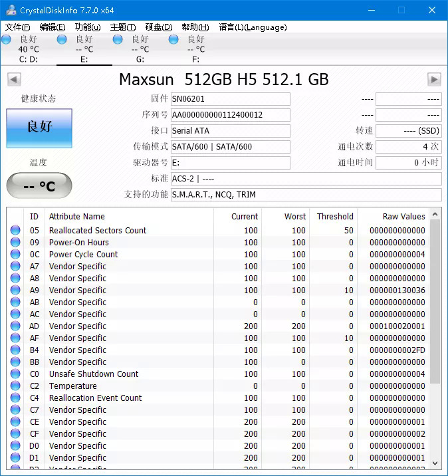Click the blue 良好 health status button
The width and height of the screenshot is (448, 476).
point(39,128)
